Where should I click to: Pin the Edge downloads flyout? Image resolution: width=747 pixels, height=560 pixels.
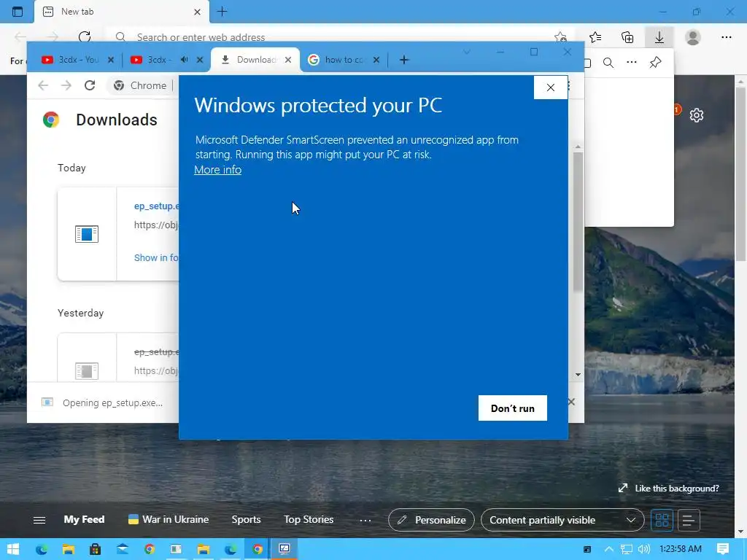tap(656, 63)
